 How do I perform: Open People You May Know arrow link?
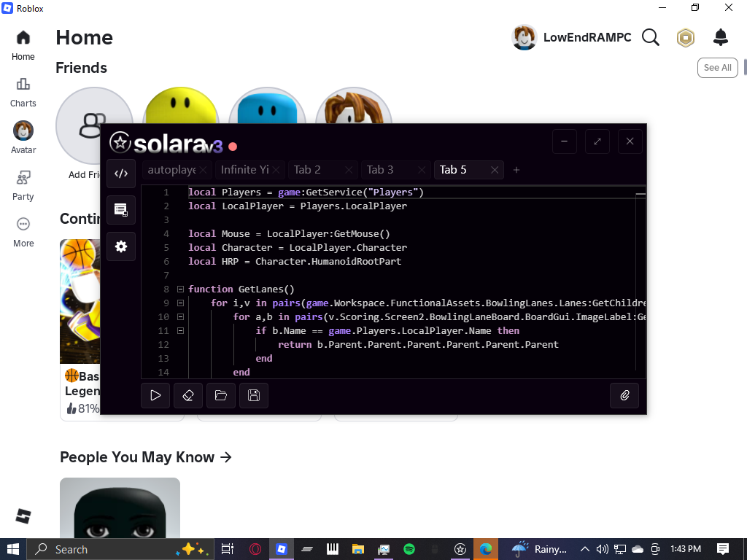click(226, 457)
